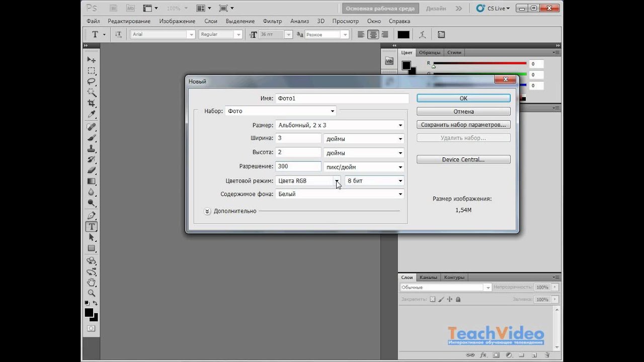
Task: Click the Имя name input field
Action: (x=342, y=99)
